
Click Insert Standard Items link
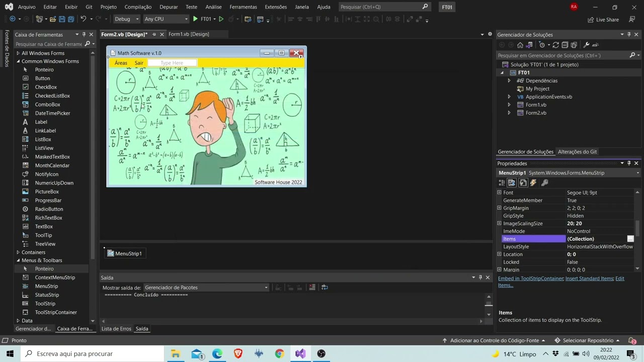coord(589,279)
